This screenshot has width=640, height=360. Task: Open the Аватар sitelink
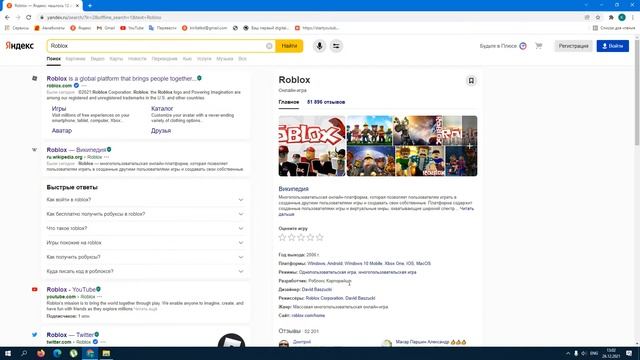[x=62, y=131]
